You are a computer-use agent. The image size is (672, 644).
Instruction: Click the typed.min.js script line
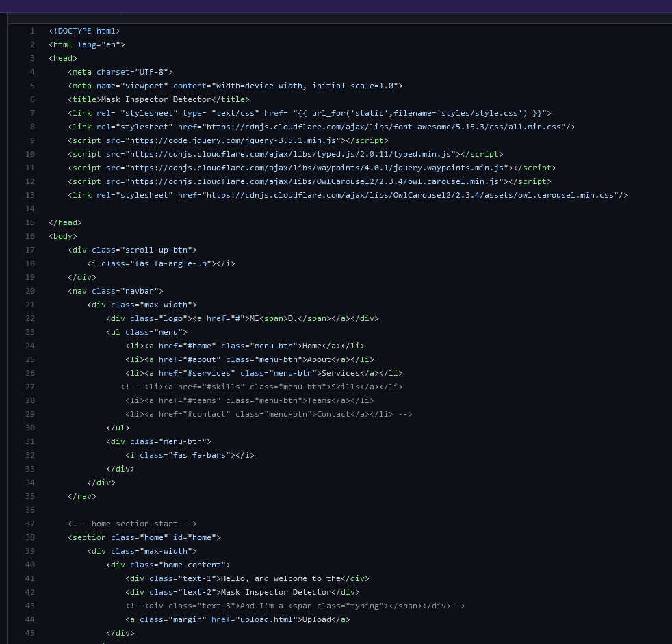(x=285, y=154)
